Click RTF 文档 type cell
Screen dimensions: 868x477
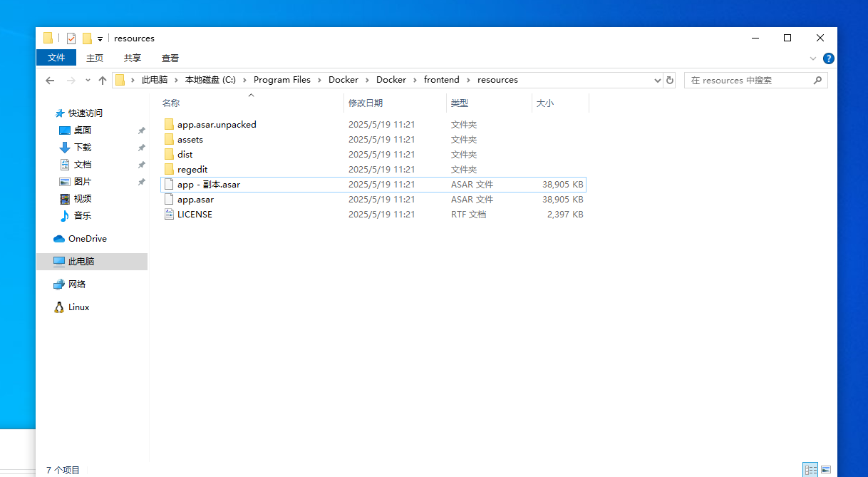[x=468, y=215]
